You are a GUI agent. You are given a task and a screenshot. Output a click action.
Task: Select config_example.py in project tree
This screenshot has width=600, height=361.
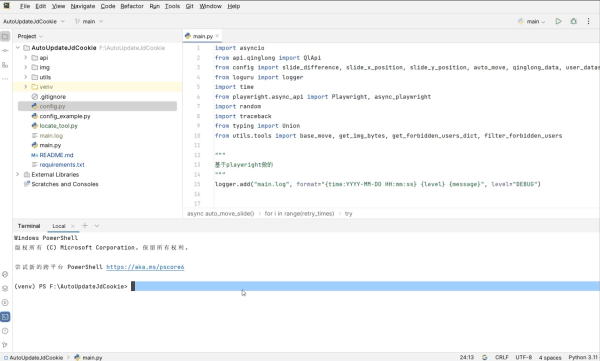(x=65, y=116)
